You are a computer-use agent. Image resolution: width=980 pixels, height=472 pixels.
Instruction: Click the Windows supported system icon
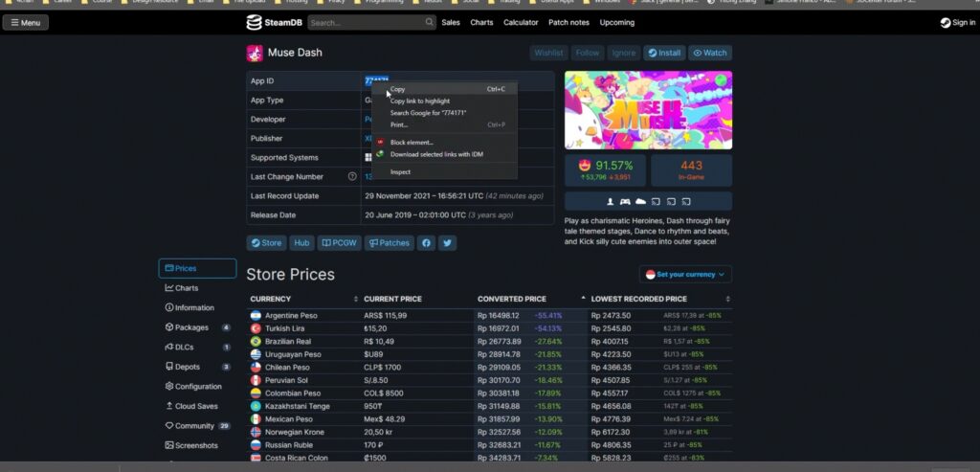[368, 158]
